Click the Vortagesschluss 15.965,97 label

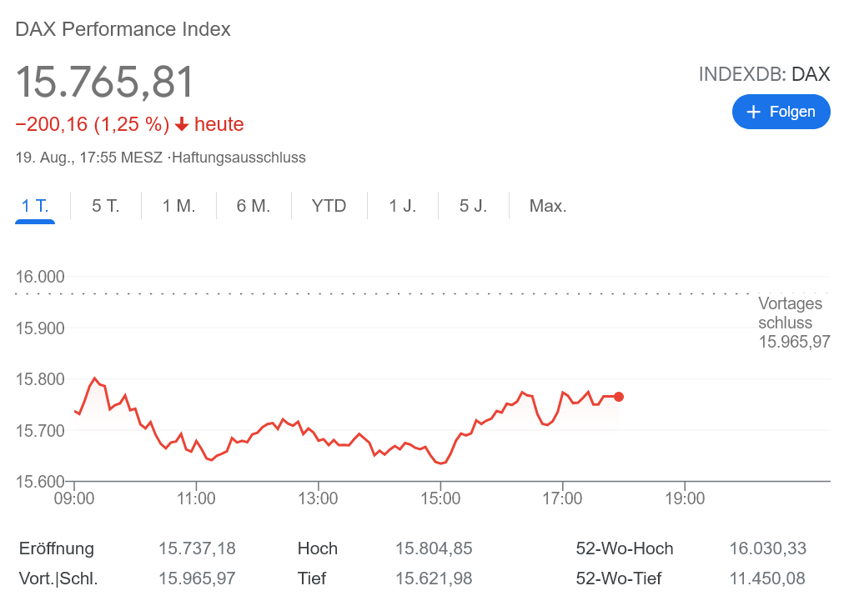[793, 322]
